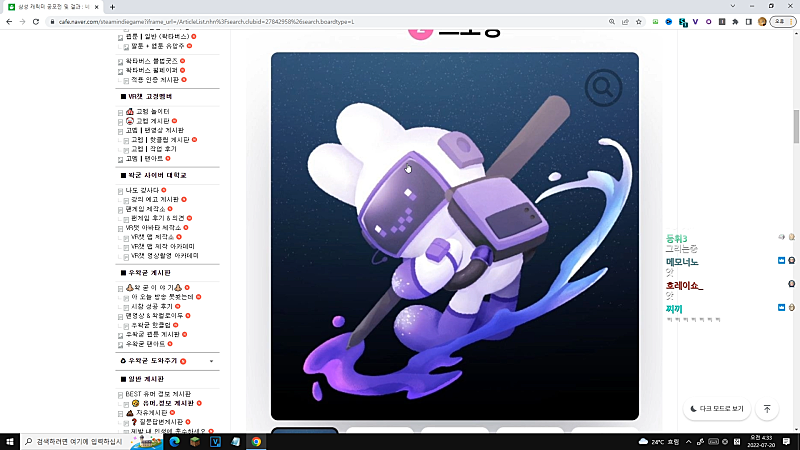This screenshot has height=450, width=800.
Task: Click the large astronaut rabbit artwork image
Action: click(x=455, y=236)
